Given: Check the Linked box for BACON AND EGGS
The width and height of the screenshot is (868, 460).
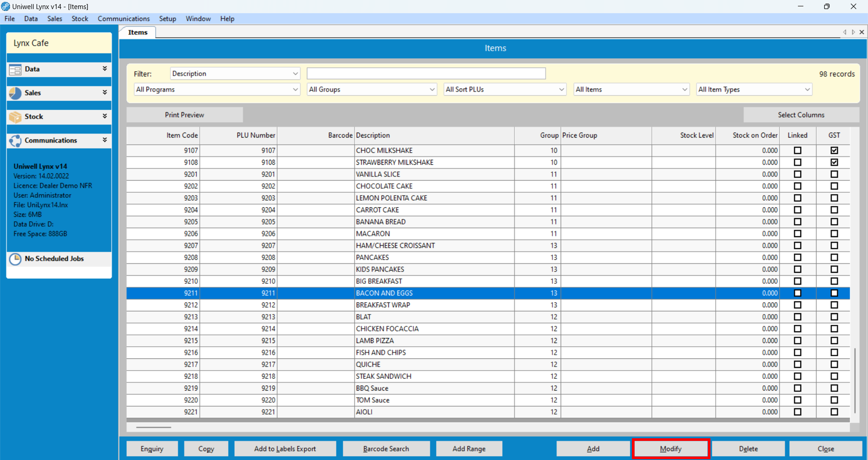Looking at the screenshot, I should 798,293.
